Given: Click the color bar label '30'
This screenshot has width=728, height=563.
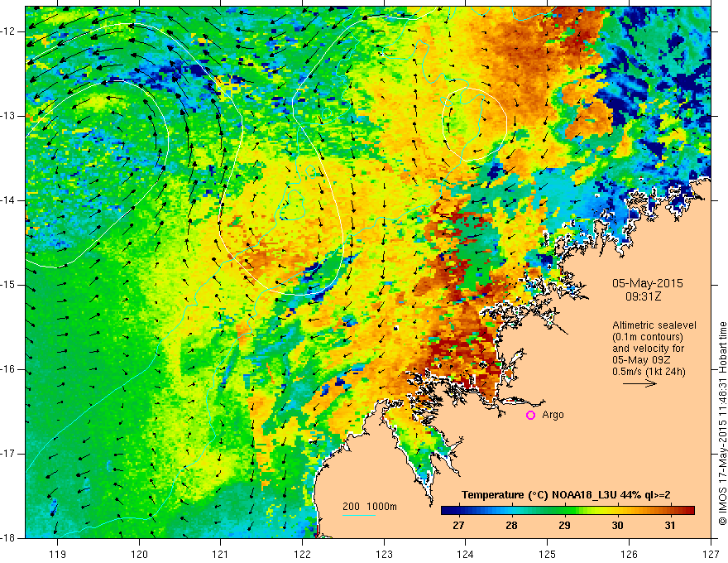Looking at the screenshot, I should click(617, 526).
